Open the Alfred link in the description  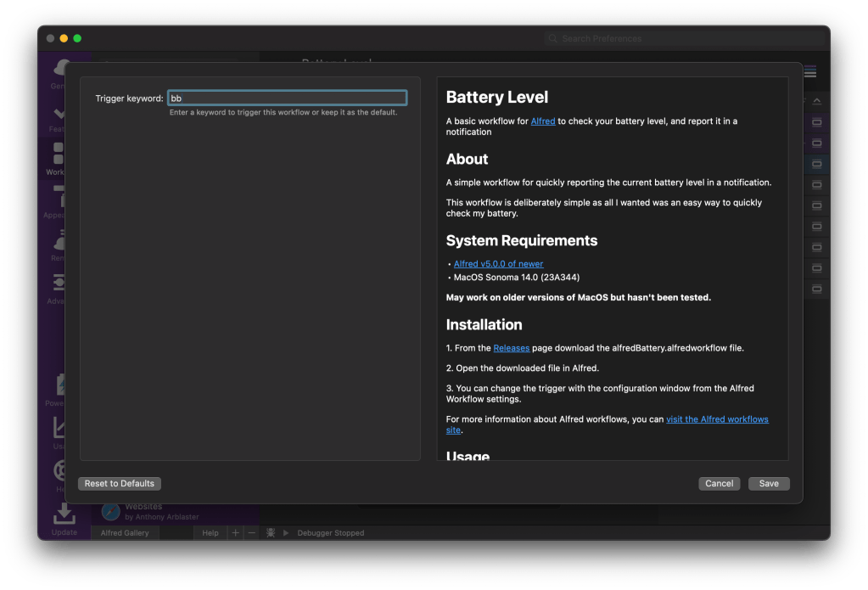pyautogui.click(x=543, y=121)
